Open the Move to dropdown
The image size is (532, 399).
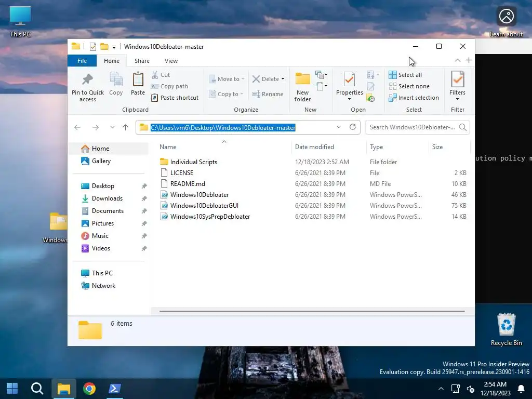tap(227, 79)
